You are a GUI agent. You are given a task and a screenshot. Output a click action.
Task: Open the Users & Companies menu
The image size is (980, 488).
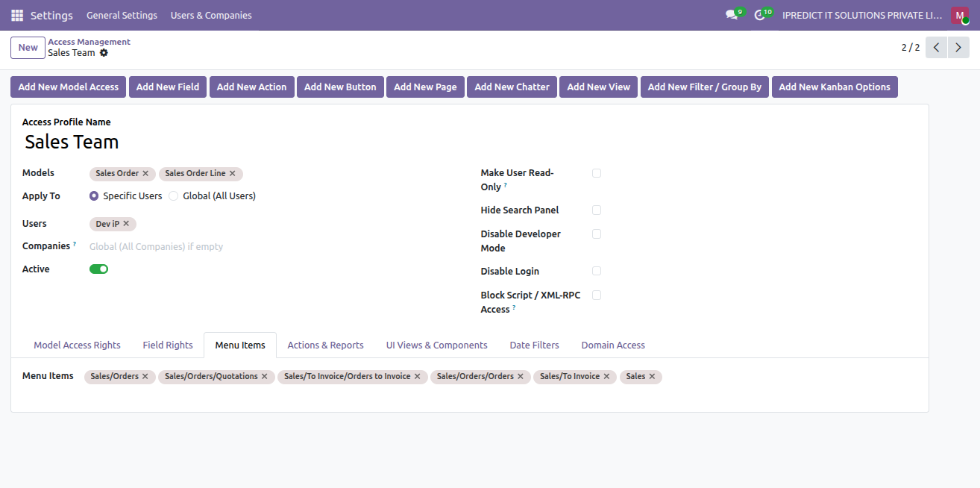tap(211, 15)
